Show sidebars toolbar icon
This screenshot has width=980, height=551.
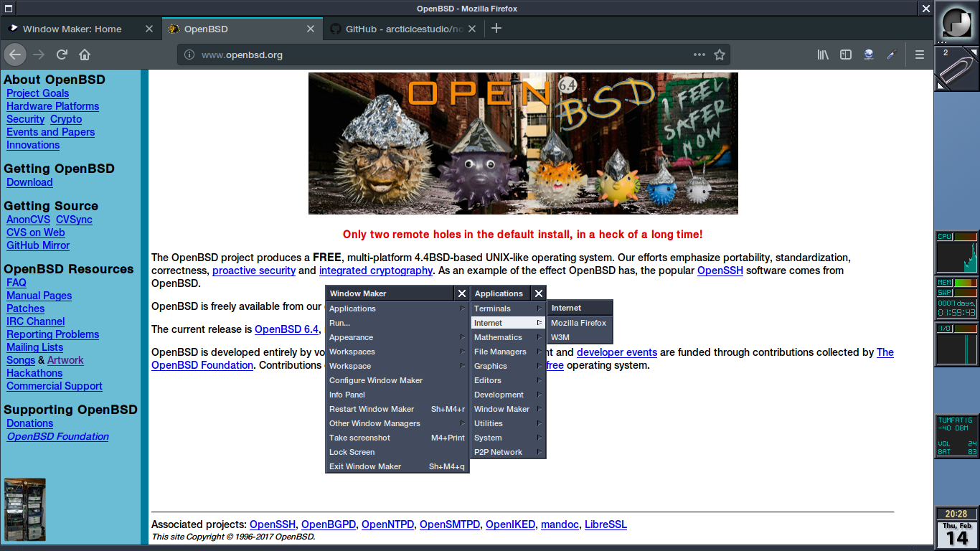click(846, 55)
